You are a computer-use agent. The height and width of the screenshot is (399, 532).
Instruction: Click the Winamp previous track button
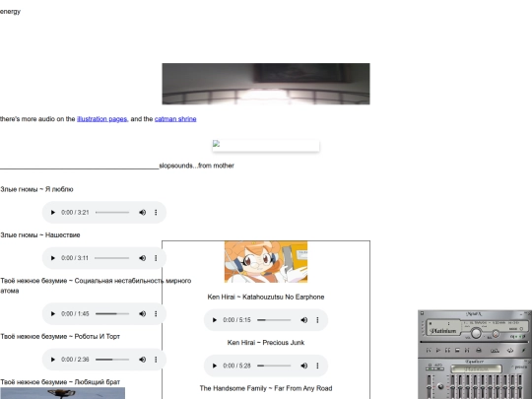click(x=429, y=350)
